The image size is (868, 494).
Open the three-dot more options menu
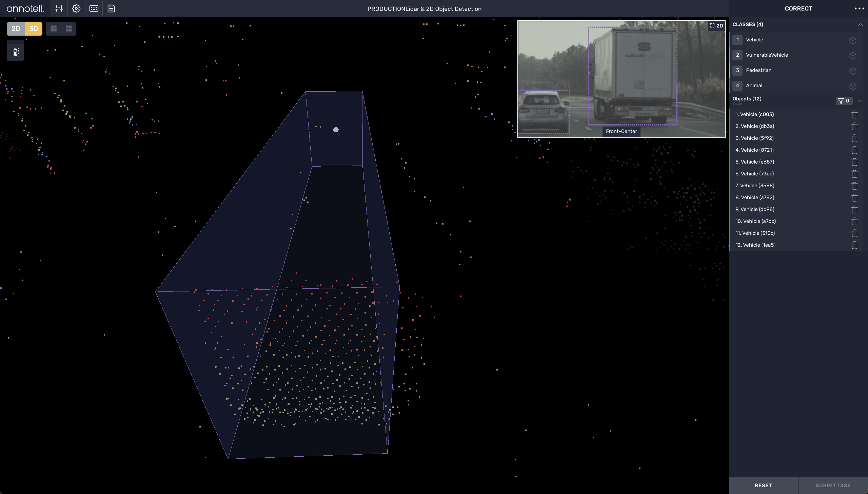[860, 8]
